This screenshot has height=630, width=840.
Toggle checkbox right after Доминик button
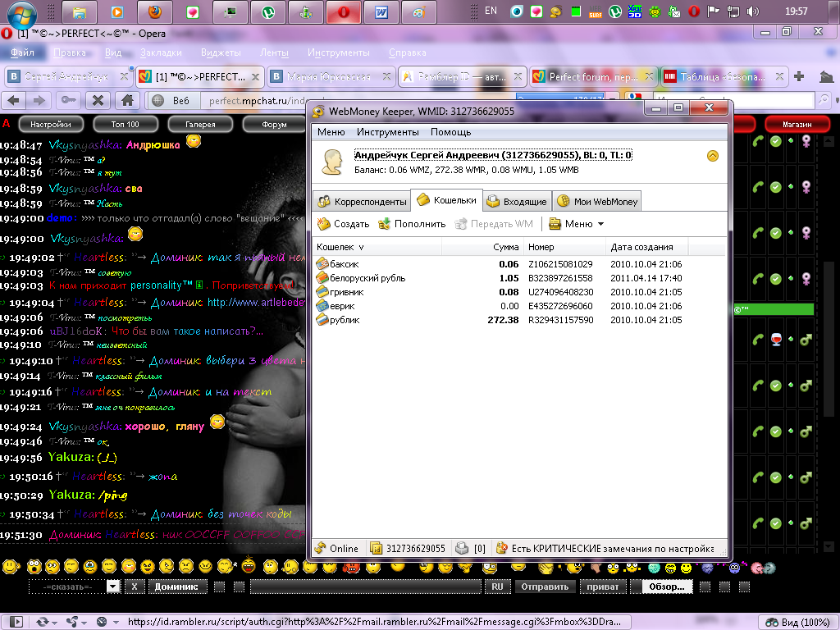(x=219, y=587)
